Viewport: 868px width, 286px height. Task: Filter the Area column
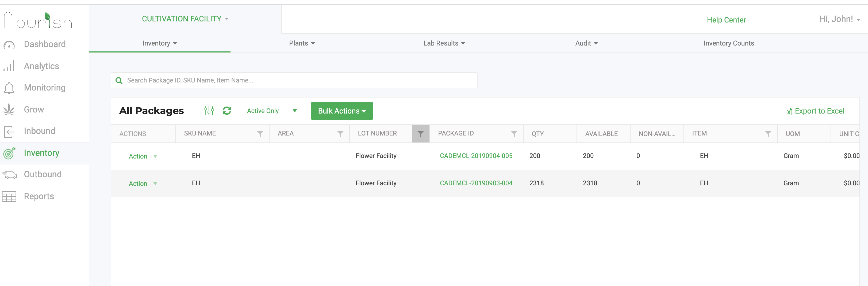pyautogui.click(x=340, y=134)
